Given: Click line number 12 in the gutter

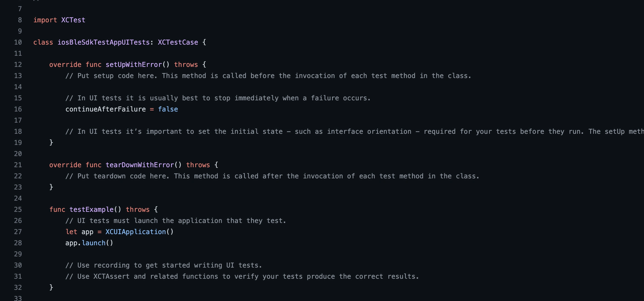Looking at the screenshot, I should (x=18, y=65).
